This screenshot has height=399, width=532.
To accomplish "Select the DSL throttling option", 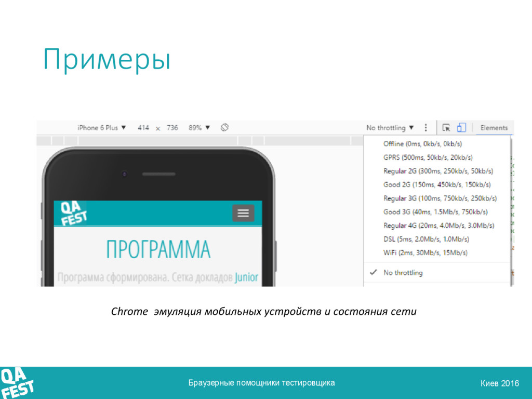I will (x=437, y=239).
